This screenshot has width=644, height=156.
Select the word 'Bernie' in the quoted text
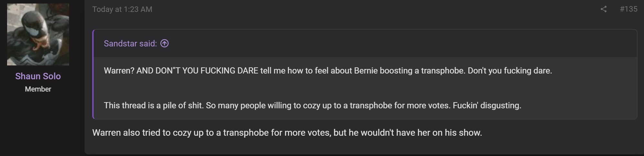coord(366,71)
